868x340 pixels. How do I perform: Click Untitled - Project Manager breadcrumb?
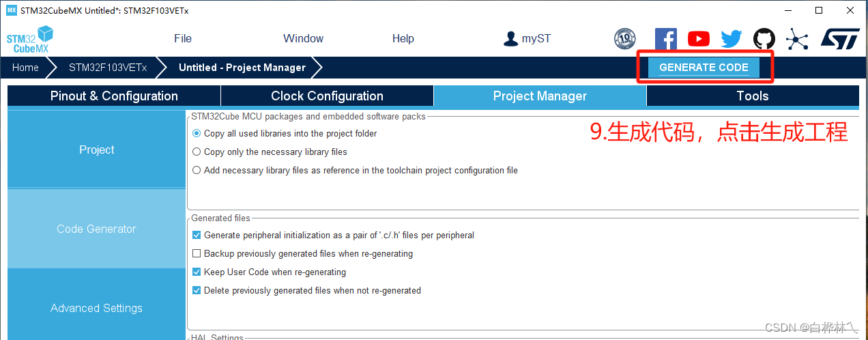[x=242, y=68]
